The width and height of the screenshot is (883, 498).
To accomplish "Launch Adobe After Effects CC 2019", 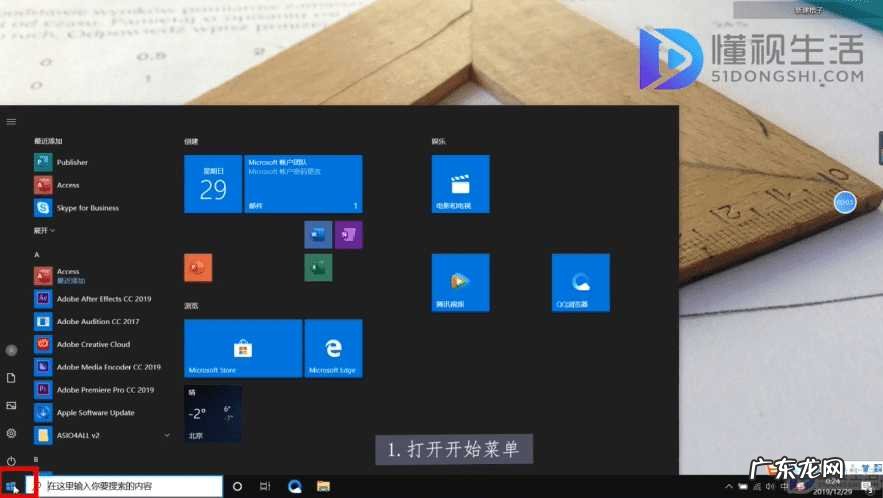I will 103,299.
